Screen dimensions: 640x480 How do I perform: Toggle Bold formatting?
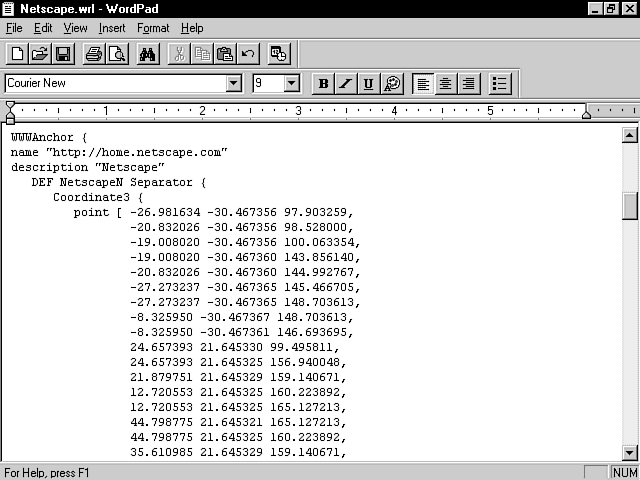323,84
